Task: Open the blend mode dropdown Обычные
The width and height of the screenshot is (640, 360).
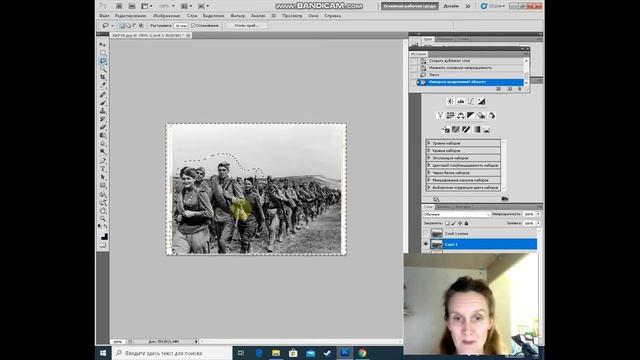Action: pos(457,214)
